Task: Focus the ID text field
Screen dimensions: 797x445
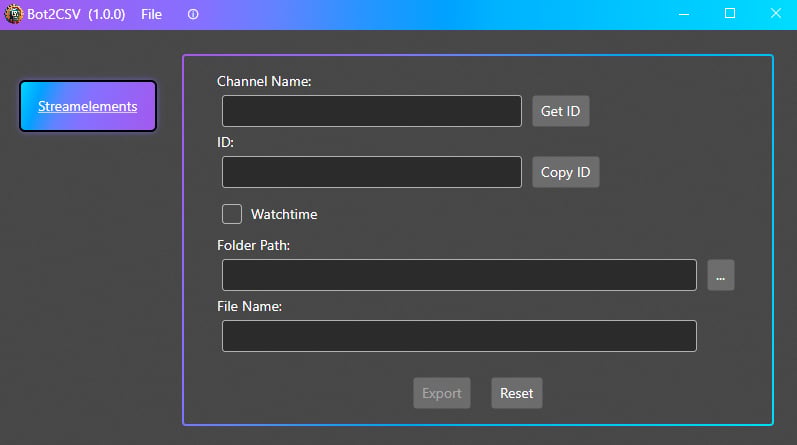Action: 372,172
